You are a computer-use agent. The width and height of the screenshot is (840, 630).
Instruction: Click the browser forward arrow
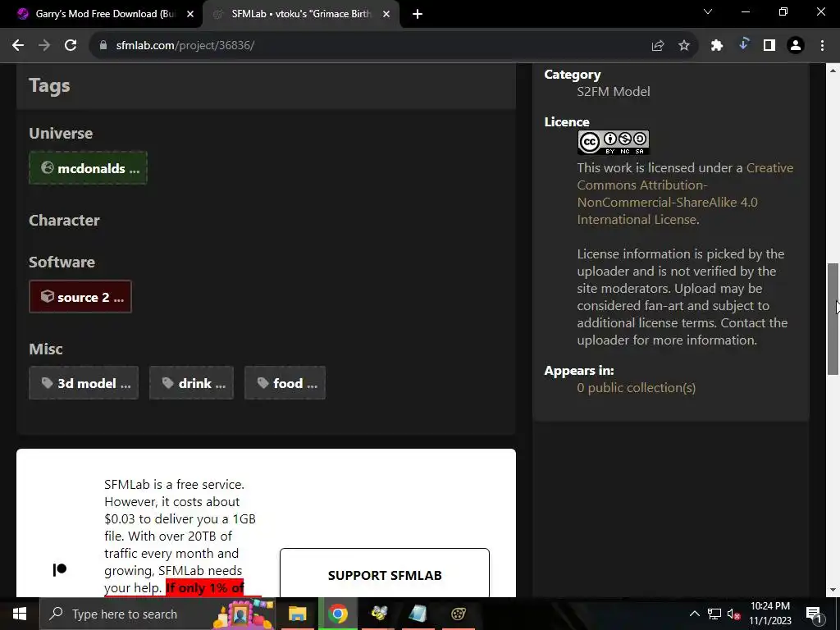coord(44,46)
